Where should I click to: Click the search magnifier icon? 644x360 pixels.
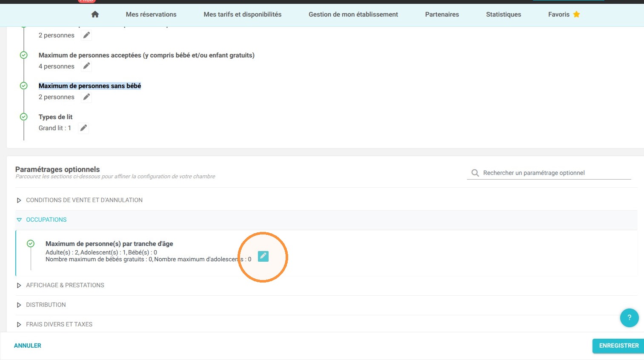(x=475, y=173)
